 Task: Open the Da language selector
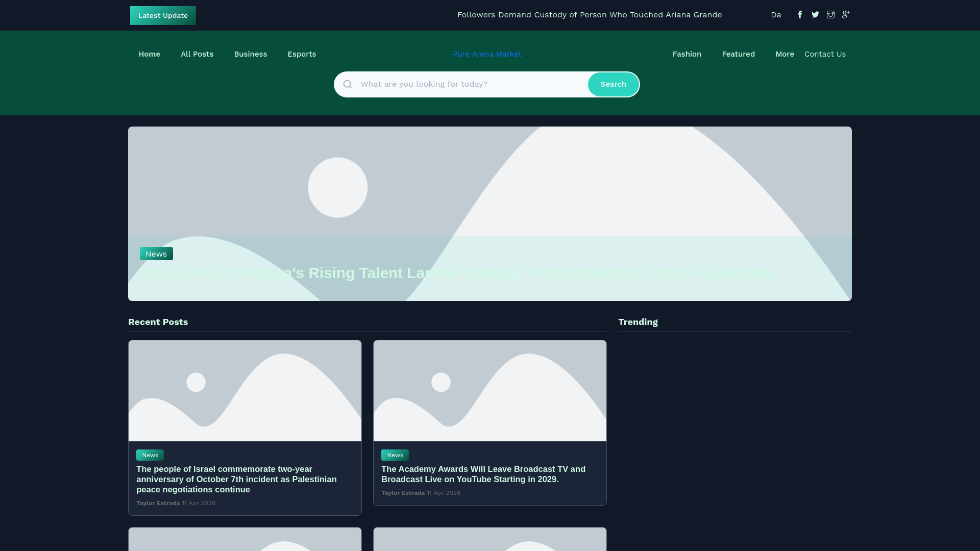776,15
